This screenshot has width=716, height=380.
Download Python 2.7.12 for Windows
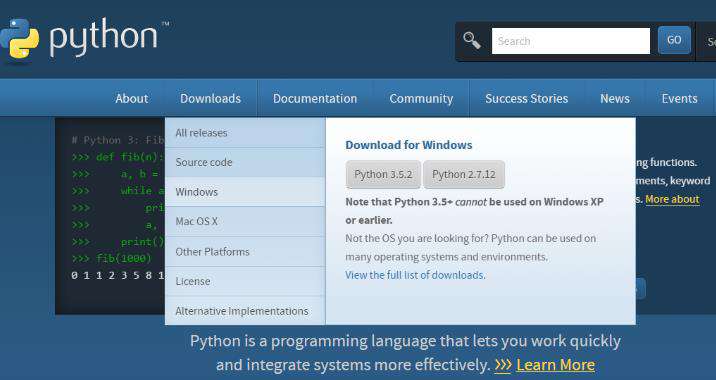464,174
